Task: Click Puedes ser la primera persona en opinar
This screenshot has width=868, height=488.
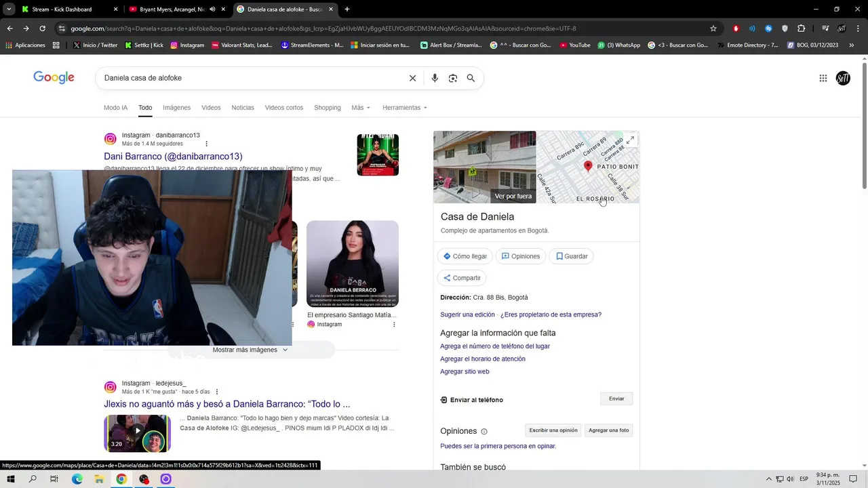Action: (x=498, y=446)
